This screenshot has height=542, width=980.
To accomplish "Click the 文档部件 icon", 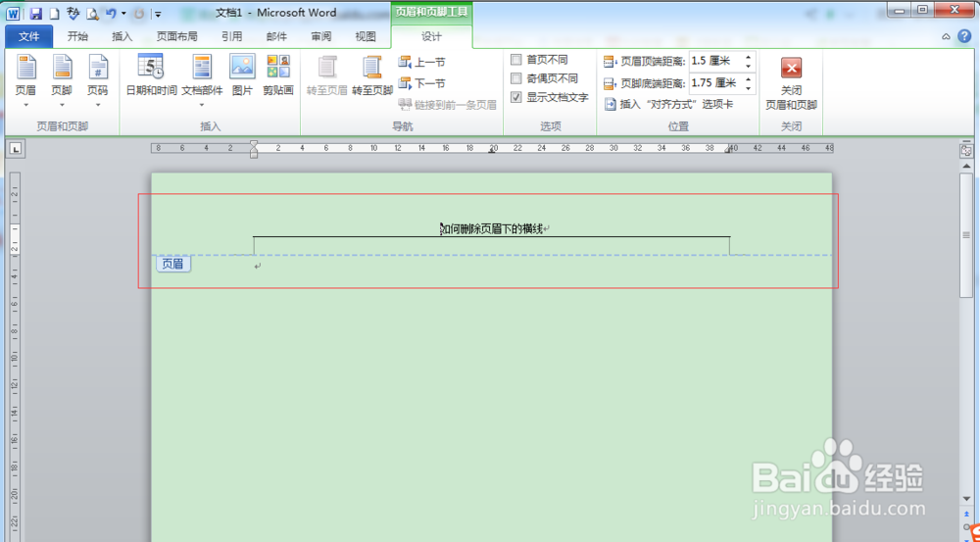I will pos(202,67).
